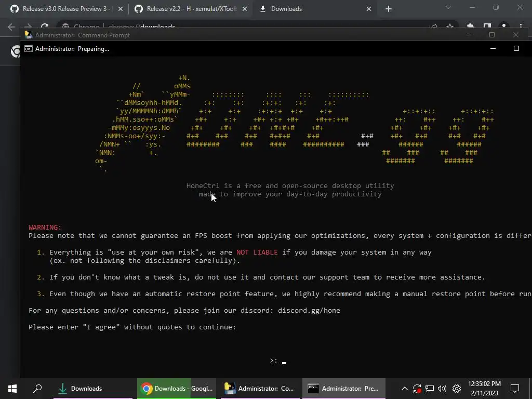Click the console input prompt cursor
The image size is (532, 399).
pos(284,362)
